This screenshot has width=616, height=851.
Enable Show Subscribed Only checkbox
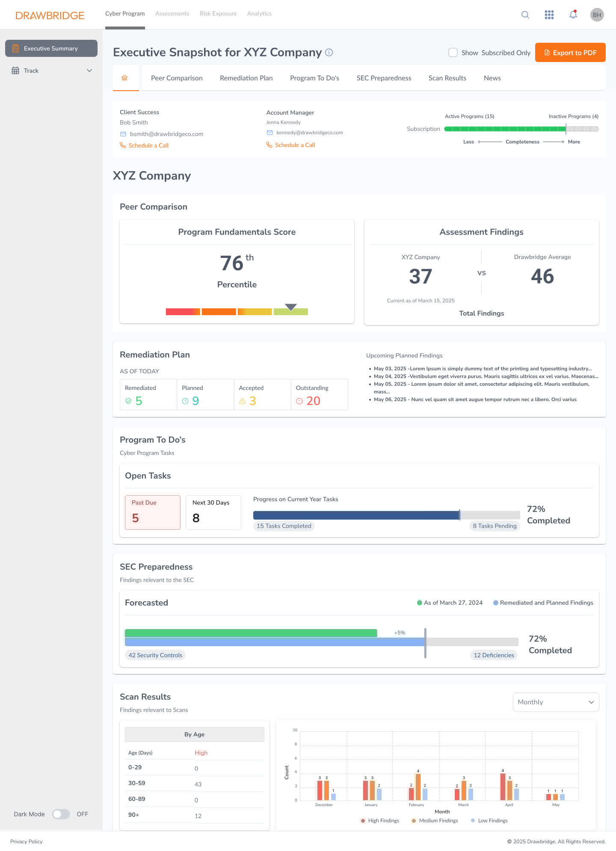tap(453, 53)
